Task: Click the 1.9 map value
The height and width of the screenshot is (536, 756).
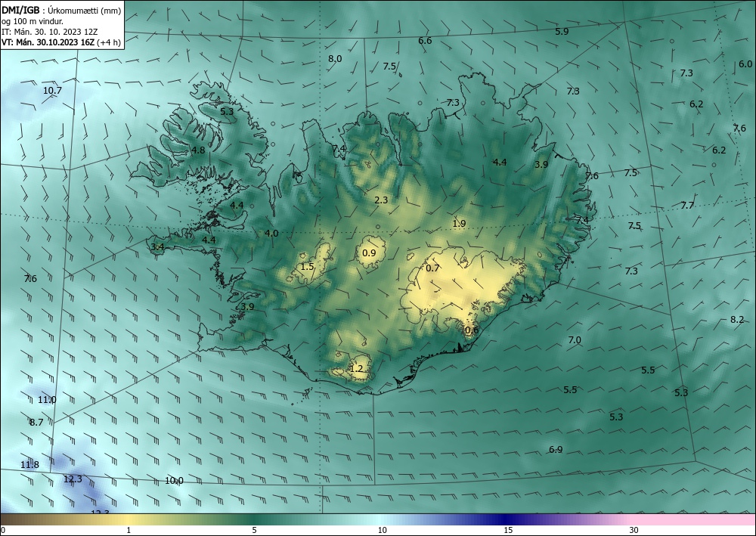Action: tap(459, 224)
